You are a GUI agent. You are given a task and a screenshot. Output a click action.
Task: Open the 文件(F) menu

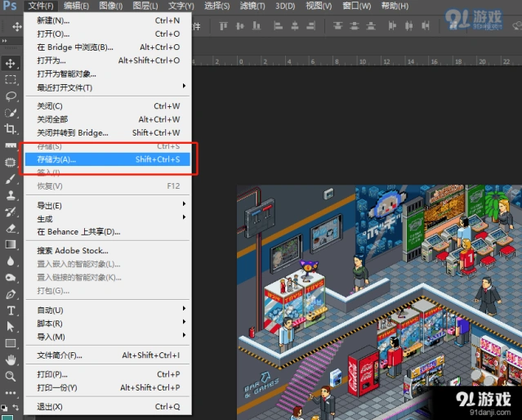(41, 6)
